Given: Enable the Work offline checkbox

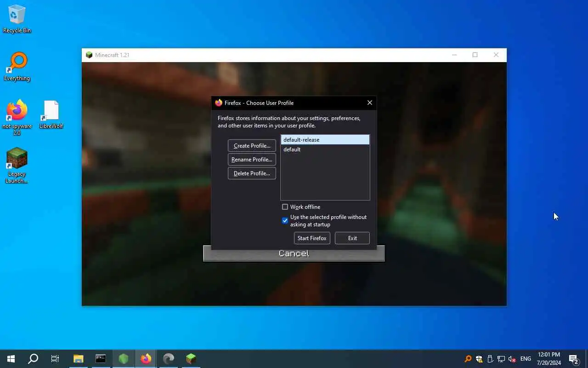Looking at the screenshot, I should pos(285,207).
